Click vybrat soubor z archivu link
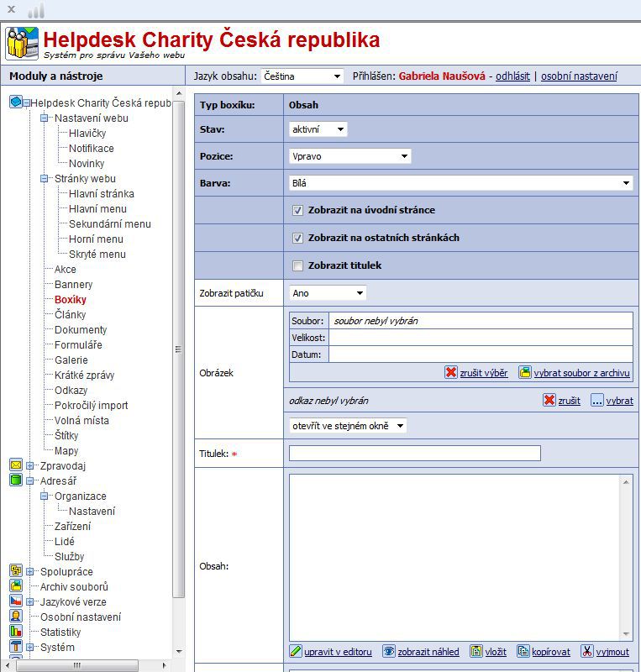The image size is (641, 672). (581, 373)
